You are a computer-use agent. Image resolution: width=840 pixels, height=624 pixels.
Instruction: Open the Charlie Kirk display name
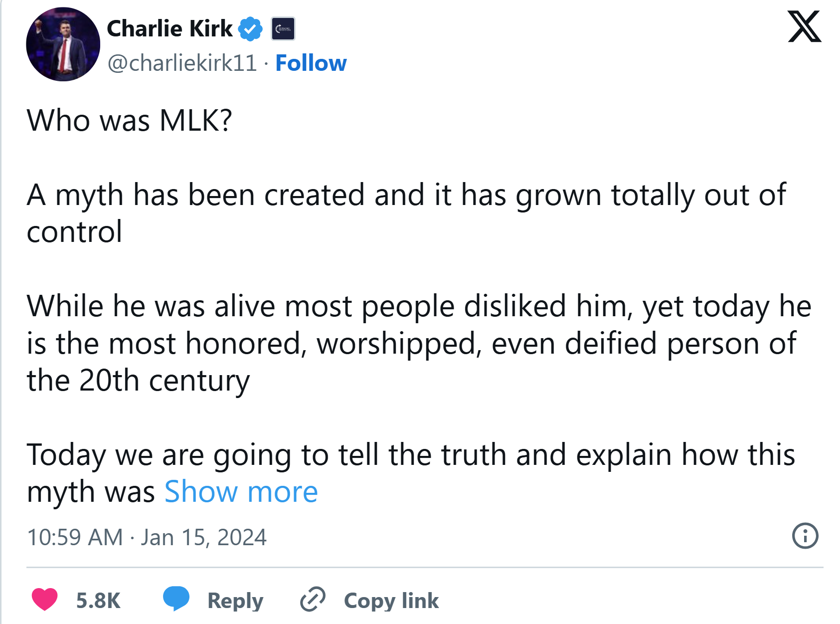coord(169,28)
